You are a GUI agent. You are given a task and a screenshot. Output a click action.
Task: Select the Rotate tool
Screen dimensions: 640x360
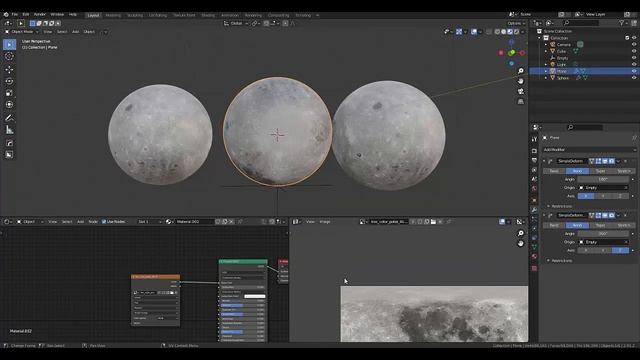[x=9, y=81]
